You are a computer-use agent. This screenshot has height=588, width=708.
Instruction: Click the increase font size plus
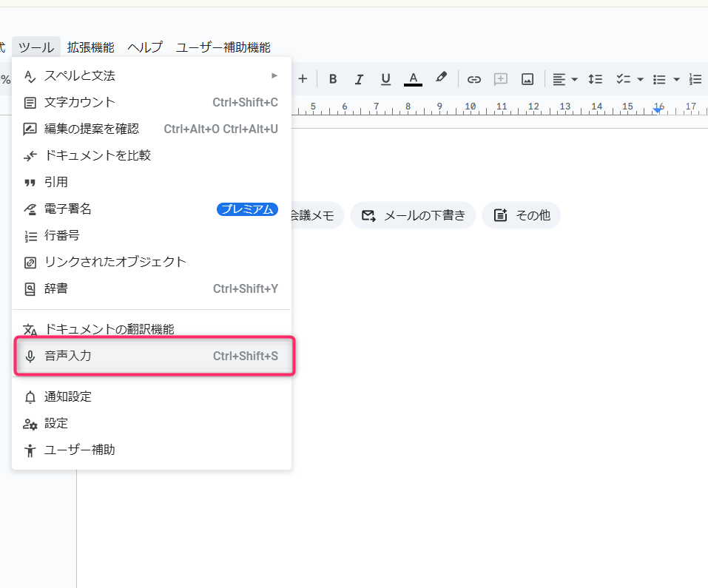(x=303, y=79)
